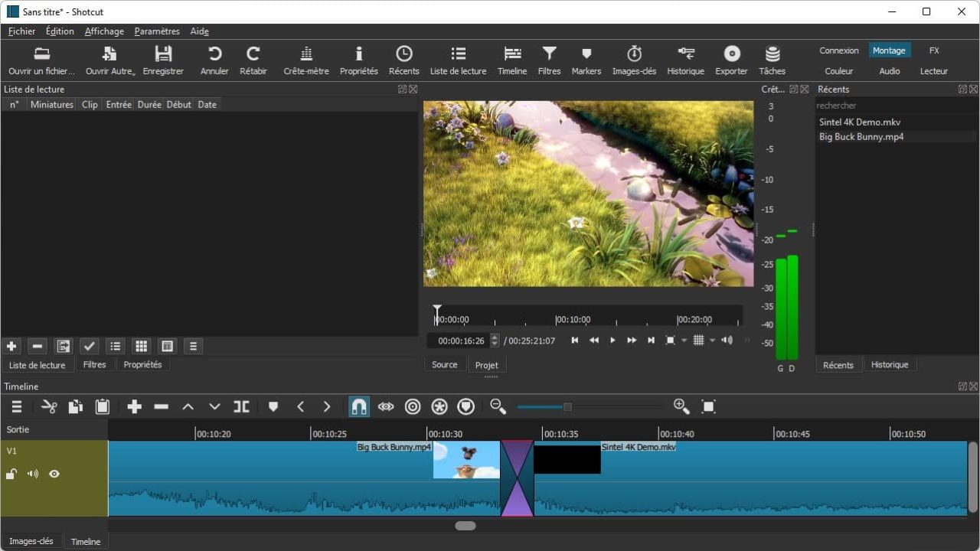Click the Exporter disc icon

pyautogui.click(x=732, y=54)
